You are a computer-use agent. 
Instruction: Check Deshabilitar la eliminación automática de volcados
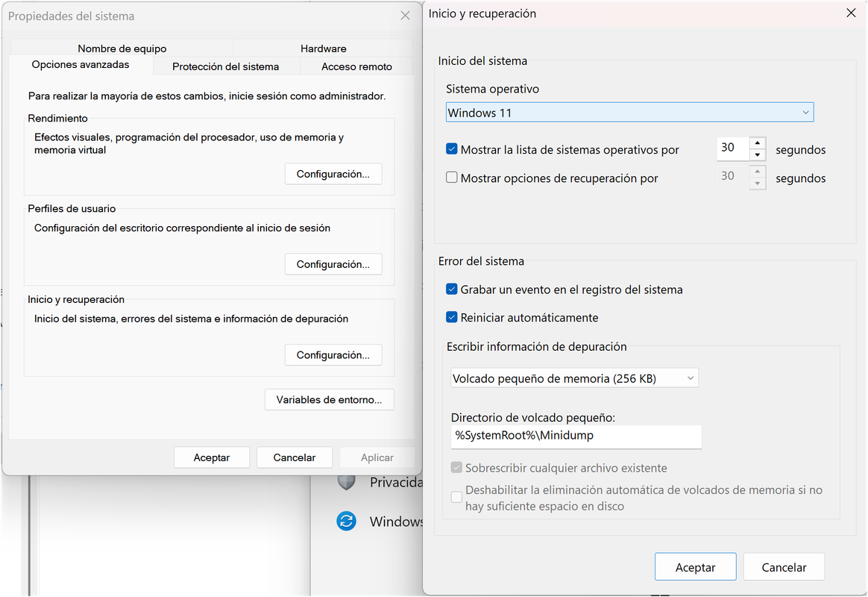coord(456,497)
